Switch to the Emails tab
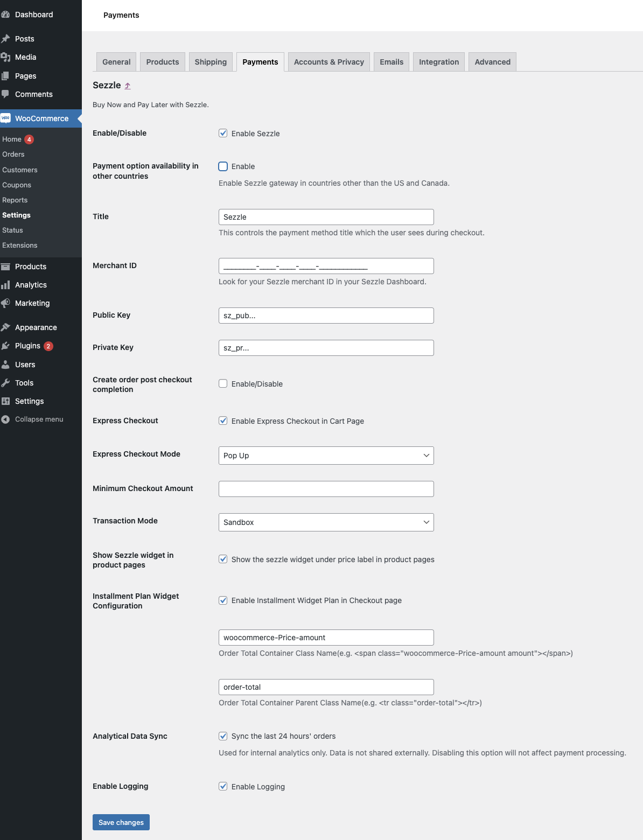The image size is (643, 840). (392, 62)
